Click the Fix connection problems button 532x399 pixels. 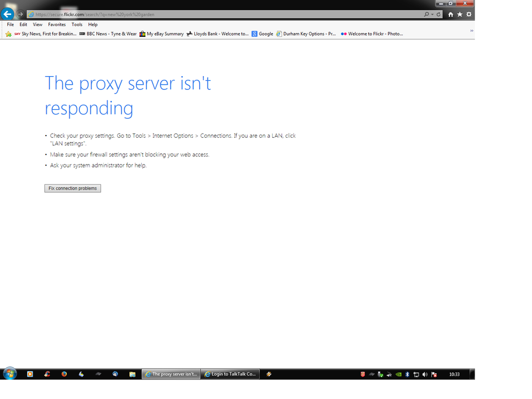point(72,188)
